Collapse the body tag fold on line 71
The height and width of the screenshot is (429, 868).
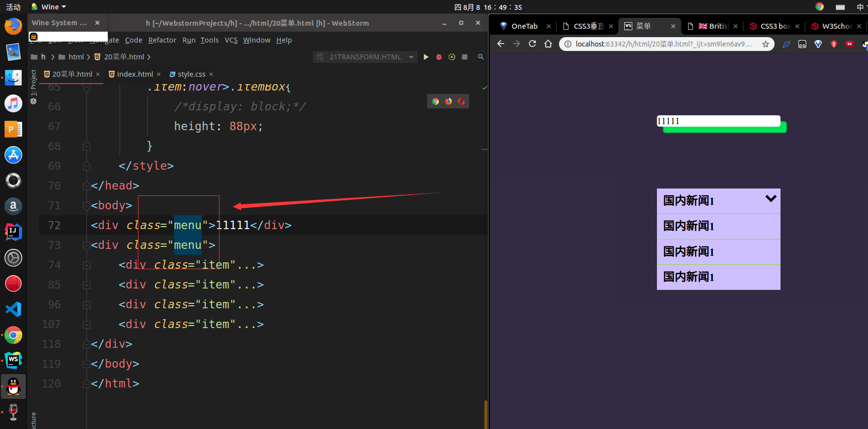(87, 206)
